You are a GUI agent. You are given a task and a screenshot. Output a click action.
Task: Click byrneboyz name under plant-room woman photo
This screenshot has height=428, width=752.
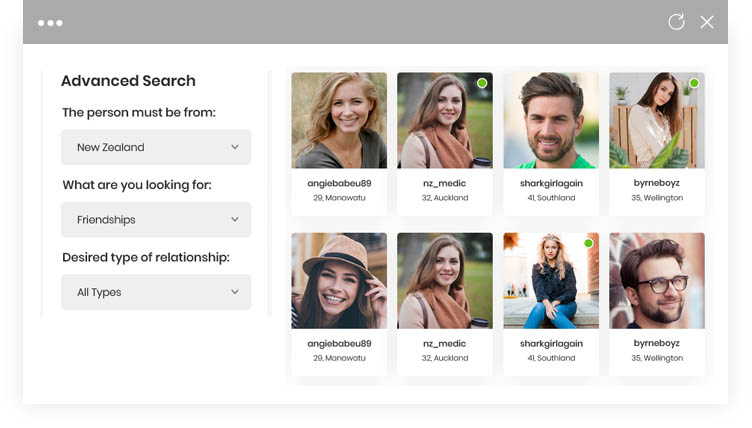657,183
